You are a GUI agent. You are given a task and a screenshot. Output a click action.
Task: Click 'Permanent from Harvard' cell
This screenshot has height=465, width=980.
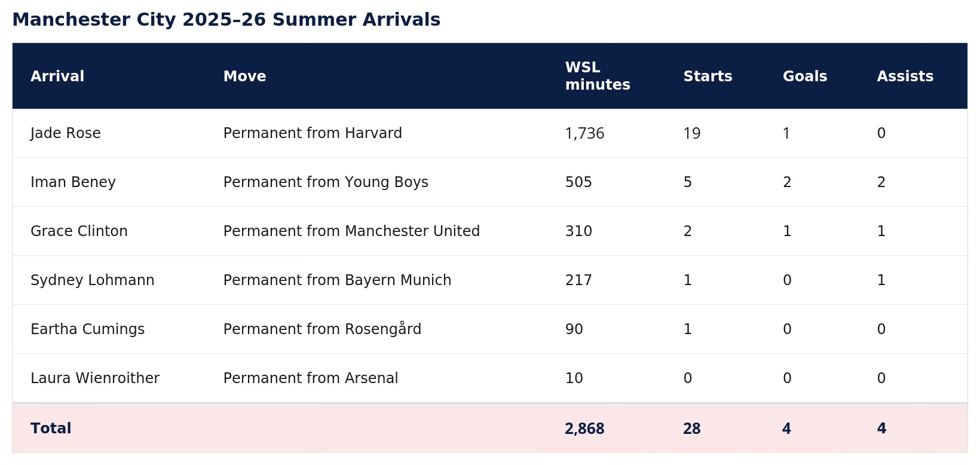click(313, 133)
